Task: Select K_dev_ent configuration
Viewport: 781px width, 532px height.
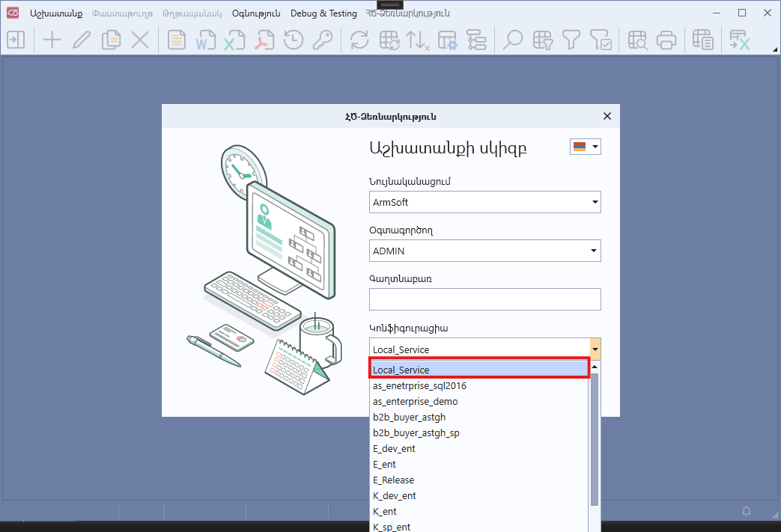Action: 479,495
